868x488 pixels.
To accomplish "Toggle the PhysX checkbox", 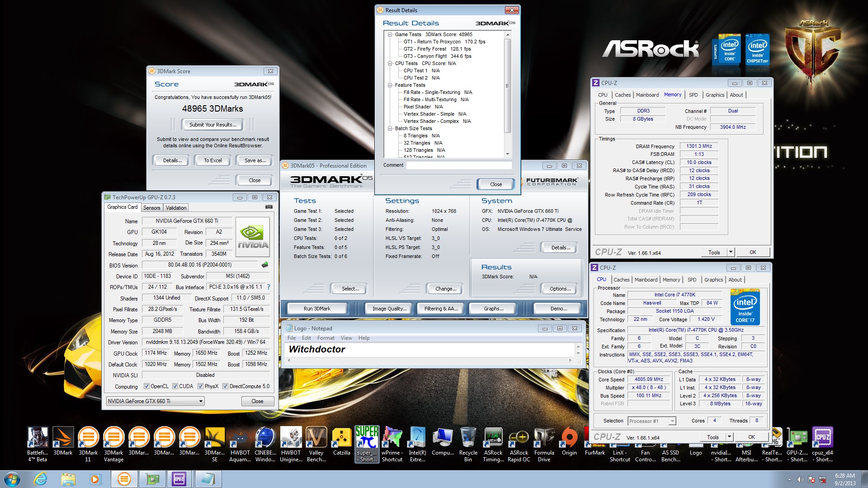I will tap(200, 386).
